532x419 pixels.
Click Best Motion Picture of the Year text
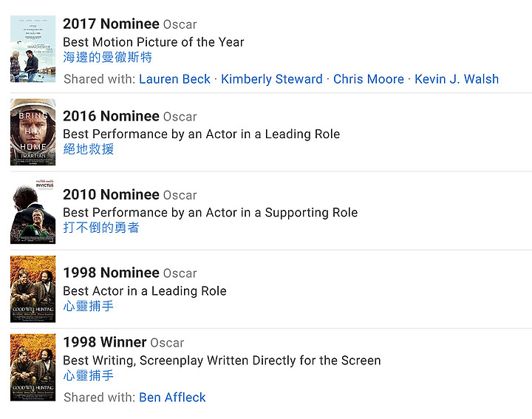point(154,42)
